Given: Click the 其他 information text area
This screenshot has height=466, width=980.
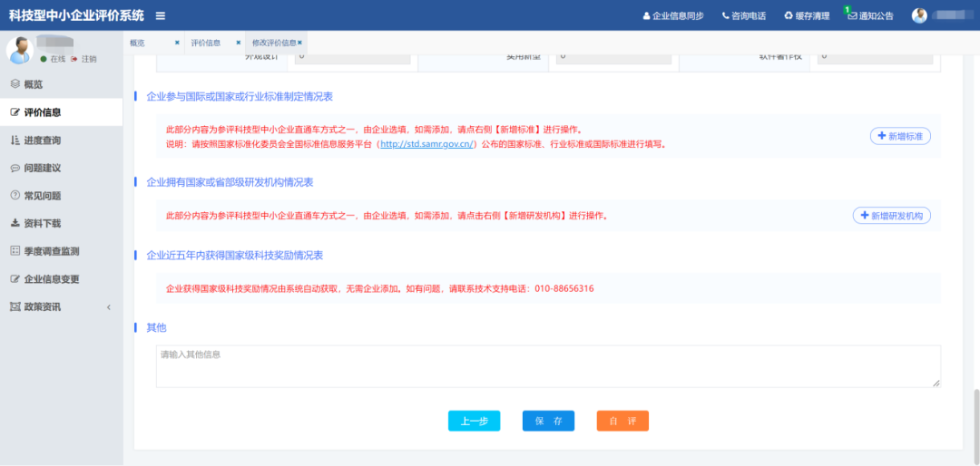Looking at the screenshot, I should 547,366.
